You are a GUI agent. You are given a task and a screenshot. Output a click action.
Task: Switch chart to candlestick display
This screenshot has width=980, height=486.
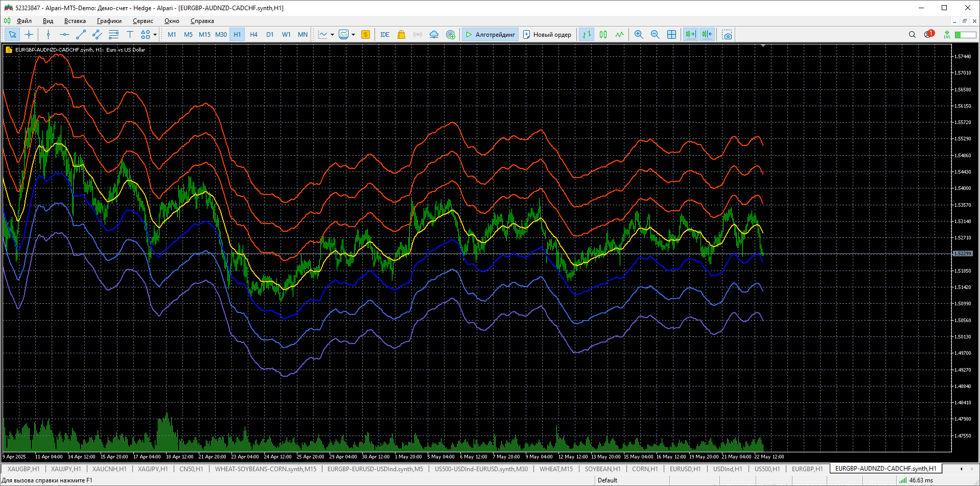point(603,35)
